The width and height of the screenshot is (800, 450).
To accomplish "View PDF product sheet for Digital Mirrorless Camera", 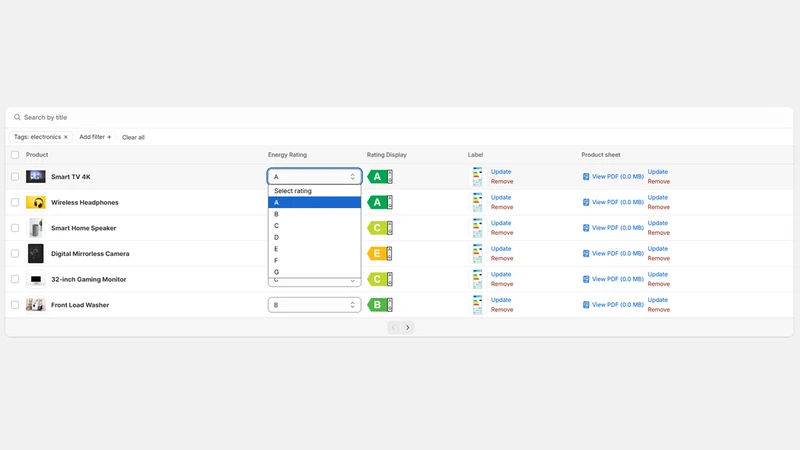I will pyautogui.click(x=613, y=254).
